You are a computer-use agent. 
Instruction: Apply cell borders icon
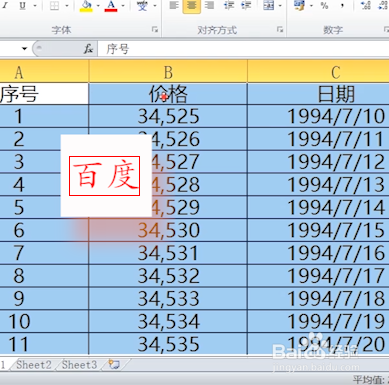(x=54, y=5)
